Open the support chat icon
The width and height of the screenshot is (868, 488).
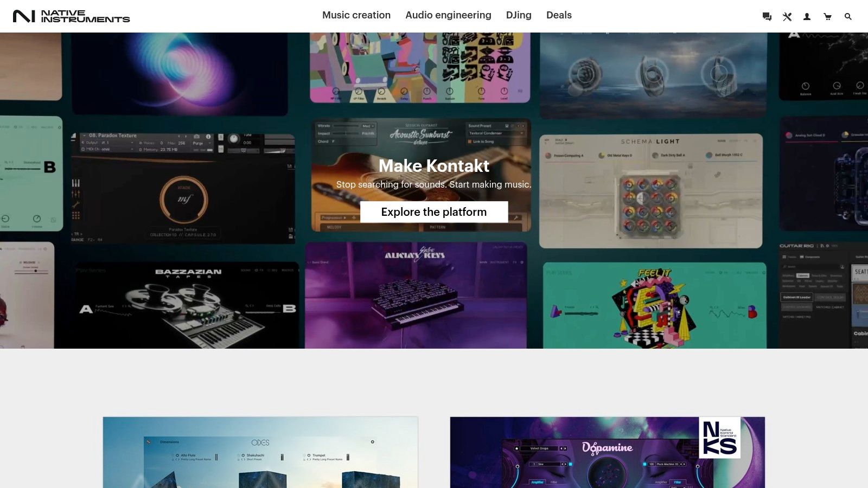767,16
